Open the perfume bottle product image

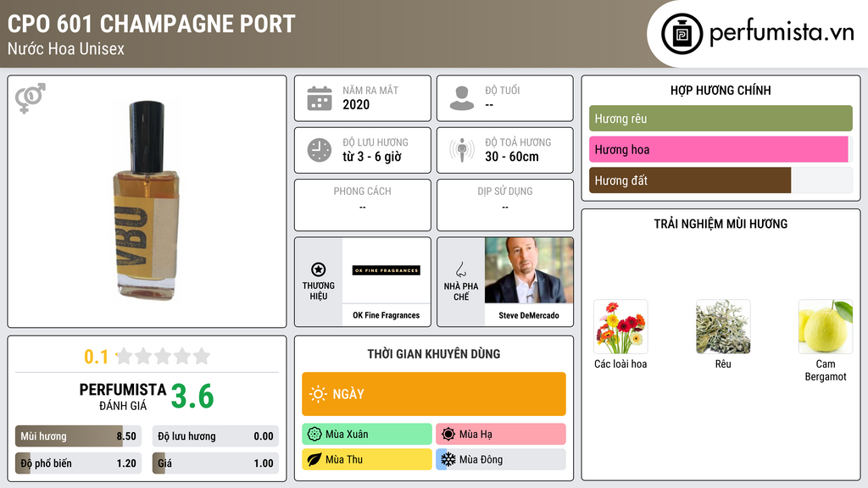[x=147, y=201]
